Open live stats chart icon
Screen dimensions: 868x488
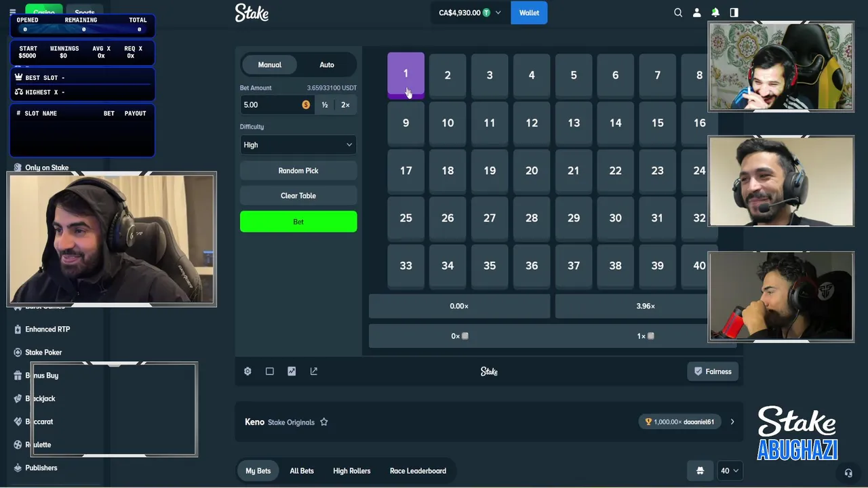click(x=292, y=371)
